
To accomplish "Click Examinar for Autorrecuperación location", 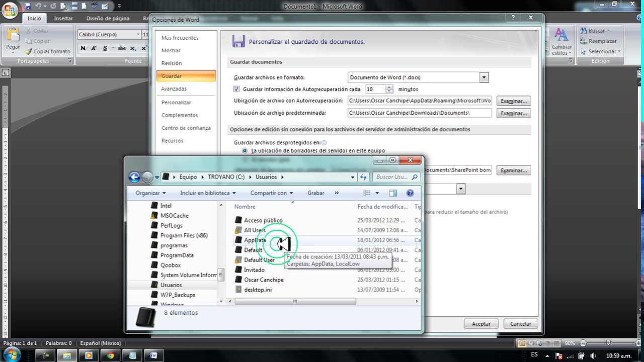I will [x=513, y=101].
